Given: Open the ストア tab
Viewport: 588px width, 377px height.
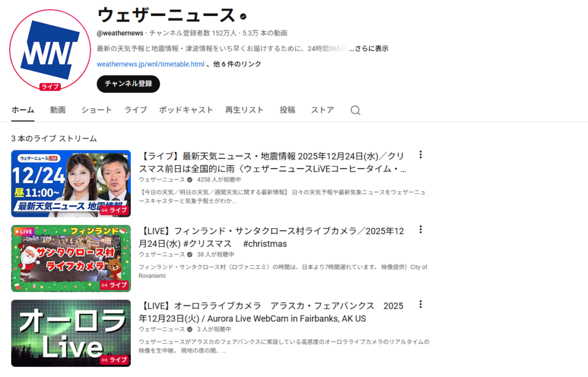Looking at the screenshot, I should (323, 110).
